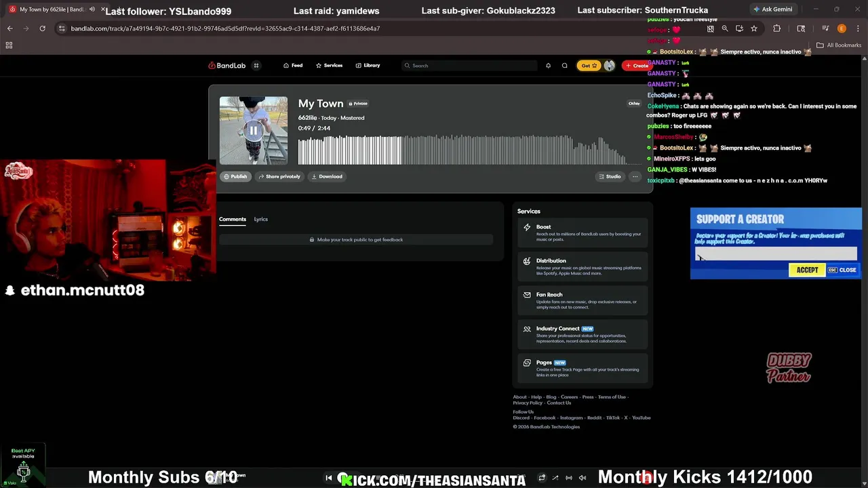The height and width of the screenshot is (488, 868).
Task: Open the BandLab apps grid icon
Action: coord(256,66)
